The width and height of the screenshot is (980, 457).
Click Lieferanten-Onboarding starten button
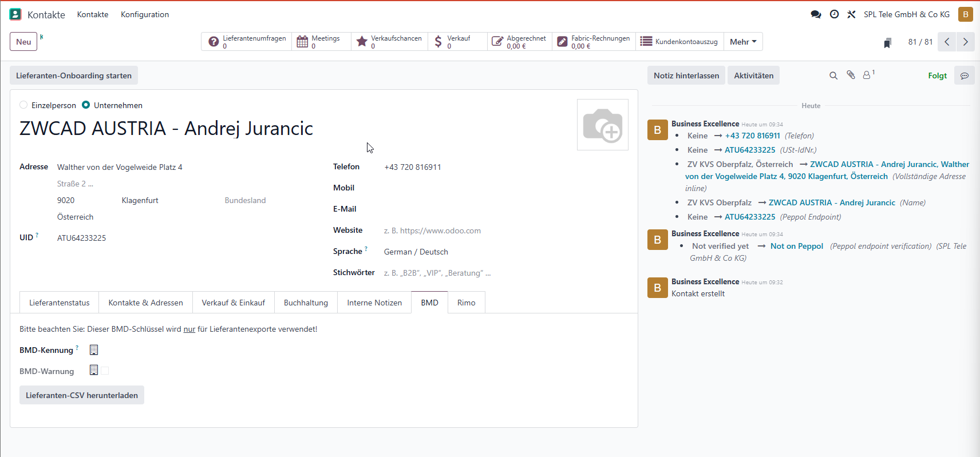click(74, 75)
